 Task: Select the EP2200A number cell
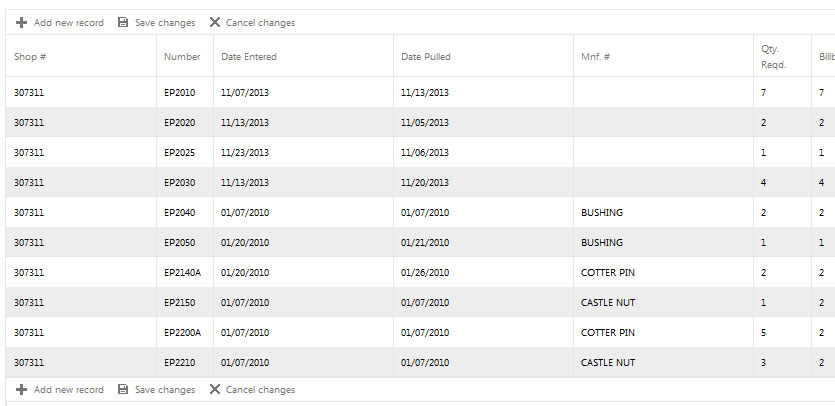(183, 333)
